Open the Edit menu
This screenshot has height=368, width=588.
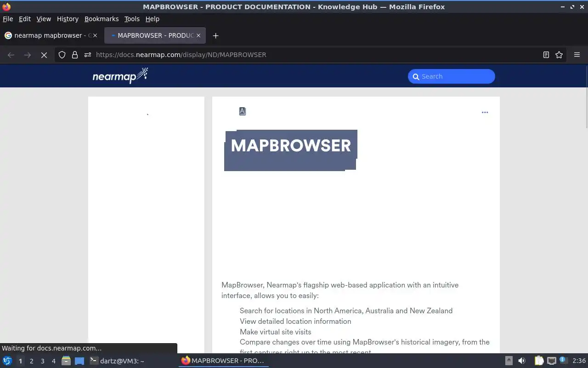click(25, 19)
